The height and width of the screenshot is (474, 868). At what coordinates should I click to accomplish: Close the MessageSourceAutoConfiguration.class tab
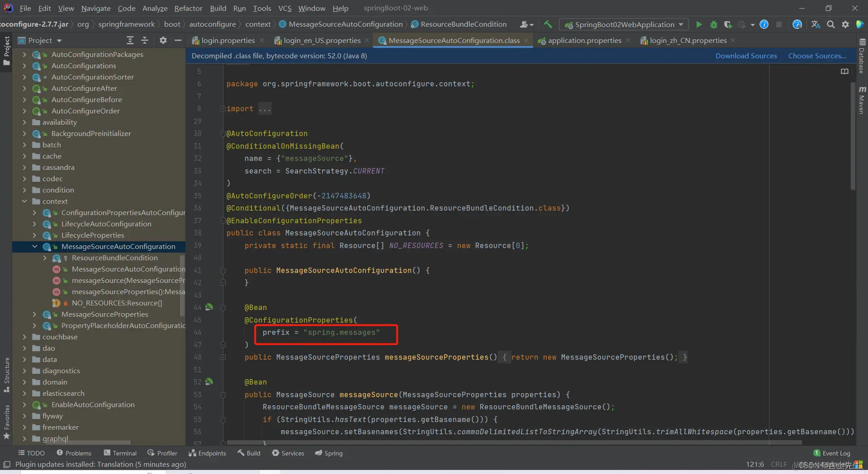[526, 41]
